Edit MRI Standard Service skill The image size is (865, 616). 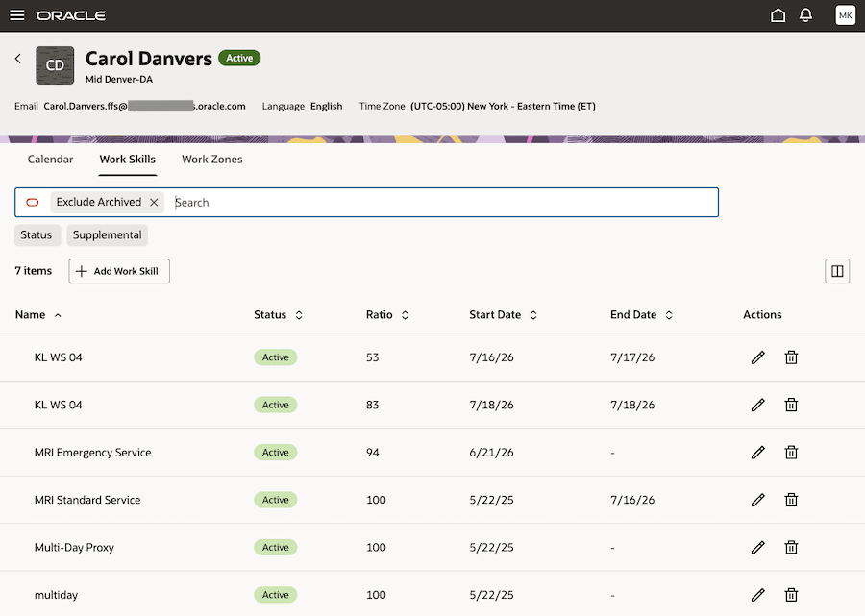pos(758,500)
